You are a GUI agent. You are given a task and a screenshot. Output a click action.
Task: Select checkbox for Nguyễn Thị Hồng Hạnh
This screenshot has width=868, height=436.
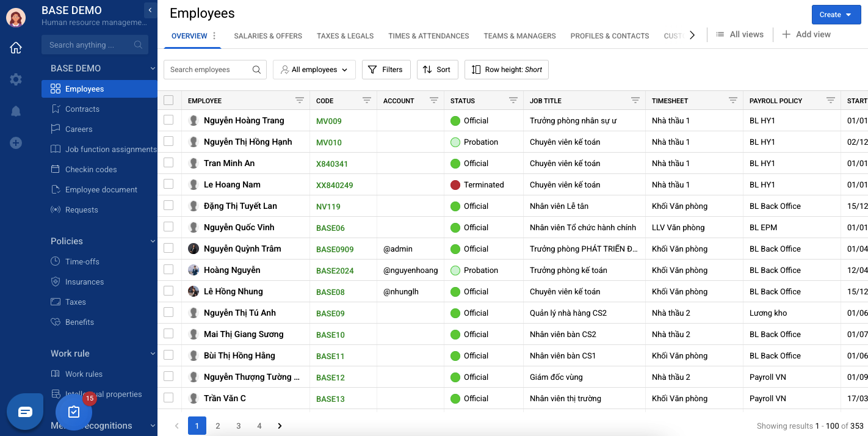coord(168,141)
